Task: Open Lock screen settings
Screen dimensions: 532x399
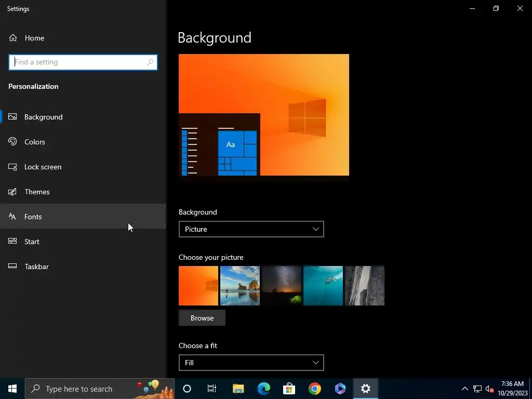Action: 83,167
